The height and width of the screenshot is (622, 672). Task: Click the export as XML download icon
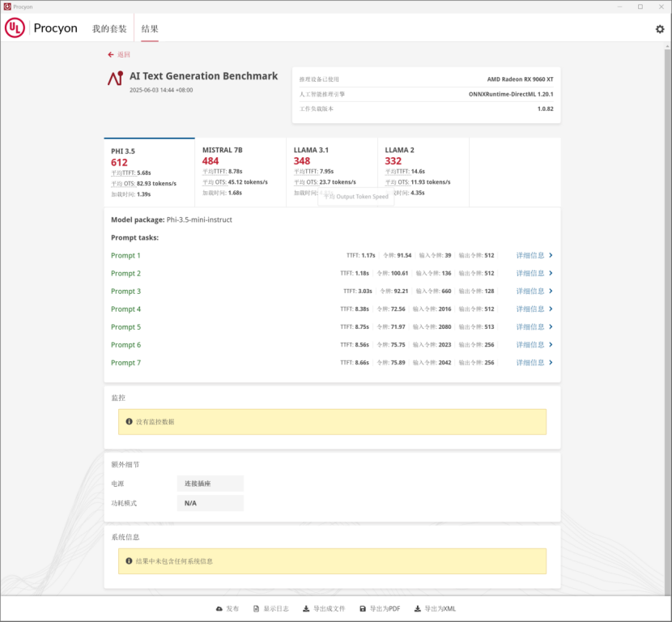click(x=417, y=609)
